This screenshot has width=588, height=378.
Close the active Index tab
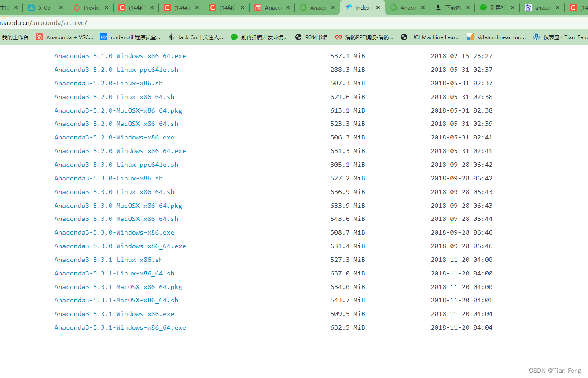click(x=378, y=7)
